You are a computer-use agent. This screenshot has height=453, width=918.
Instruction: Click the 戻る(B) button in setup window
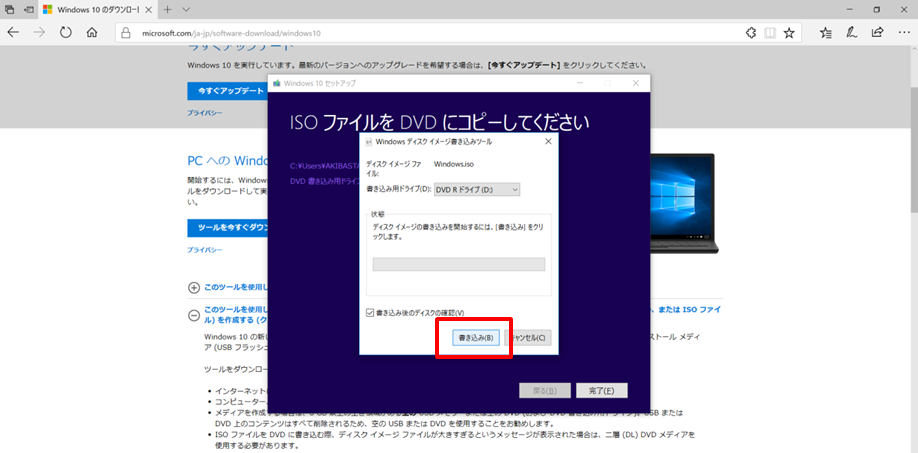(545, 390)
